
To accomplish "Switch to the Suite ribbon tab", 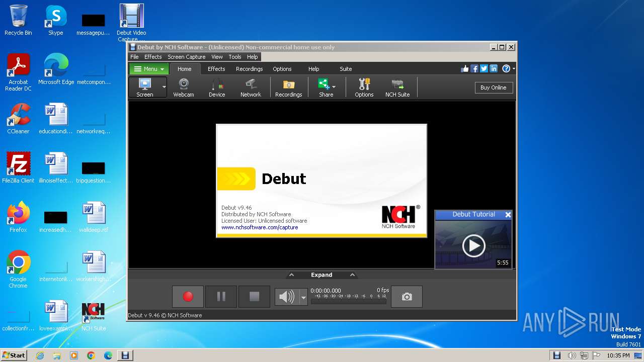I will [346, 69].
